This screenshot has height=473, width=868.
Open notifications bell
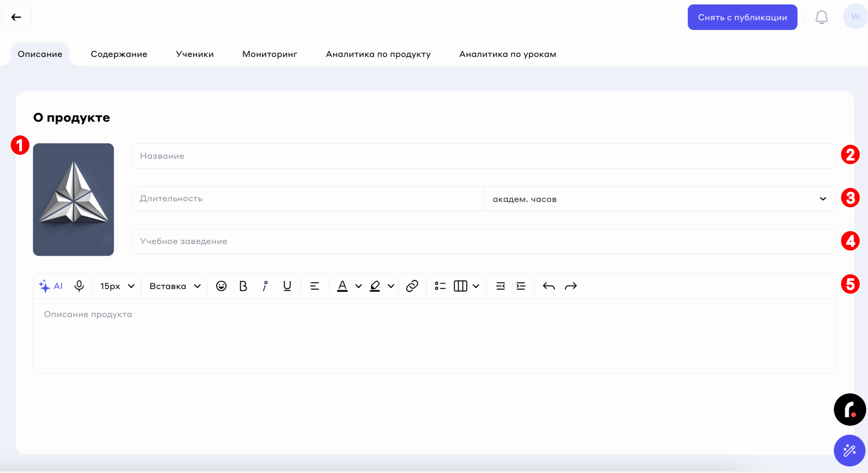pyautogui.click(x=821, y=17)
